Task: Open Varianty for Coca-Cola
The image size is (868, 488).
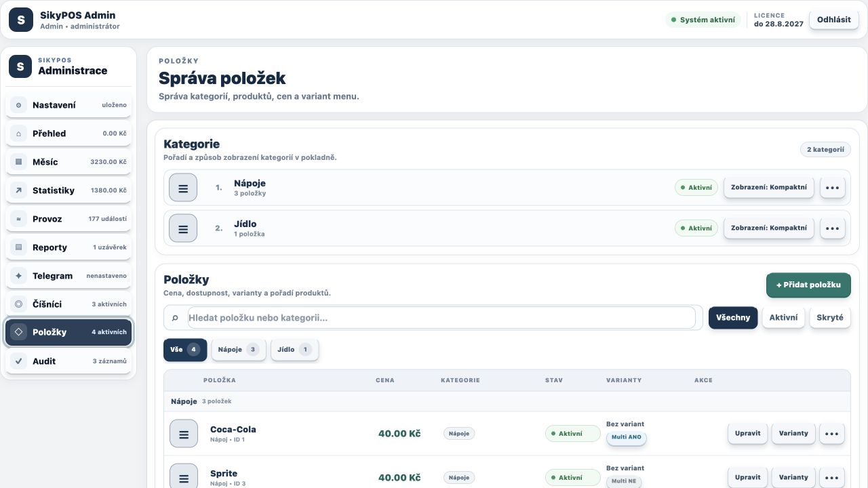Action: [x=793, y=434]
